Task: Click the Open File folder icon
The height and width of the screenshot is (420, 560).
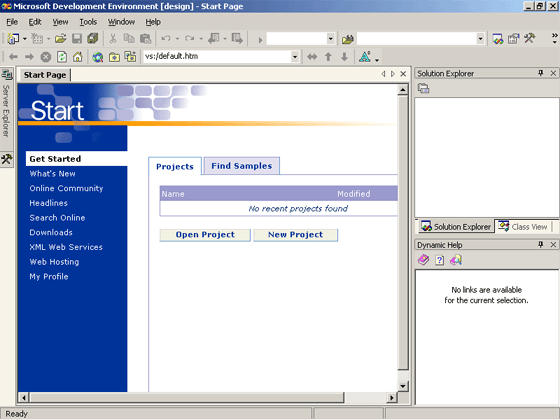Action: coord(61,39)
